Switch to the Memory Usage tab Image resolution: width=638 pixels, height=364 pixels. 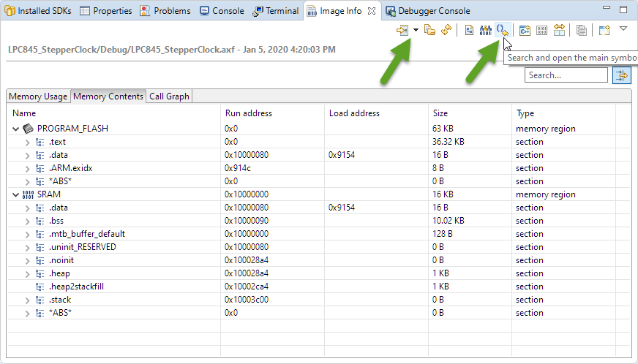(x=38, y=96)
